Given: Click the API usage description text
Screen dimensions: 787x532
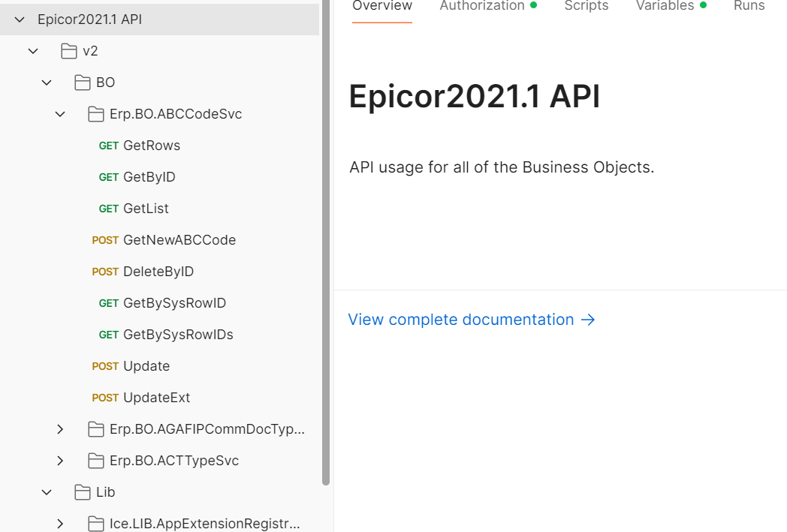Looking at the screenshot, I should click(x=502, y=167).
